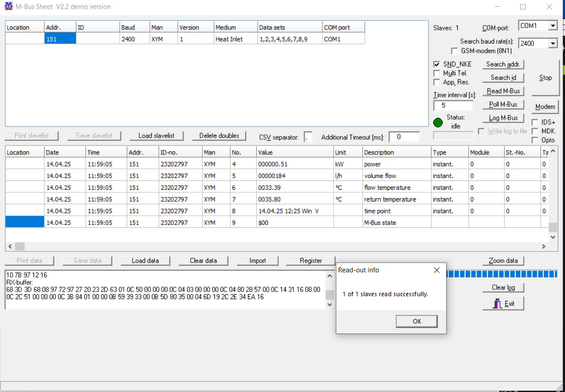
Task: Enable the MDK checkbox
Action: click(535, 131)
